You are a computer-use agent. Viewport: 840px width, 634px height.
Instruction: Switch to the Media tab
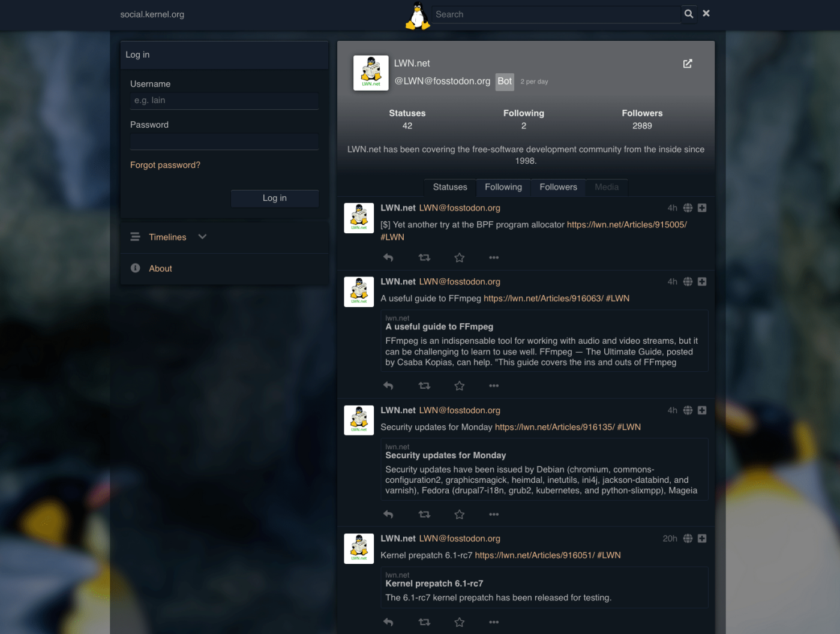click(x=607, y=187)
